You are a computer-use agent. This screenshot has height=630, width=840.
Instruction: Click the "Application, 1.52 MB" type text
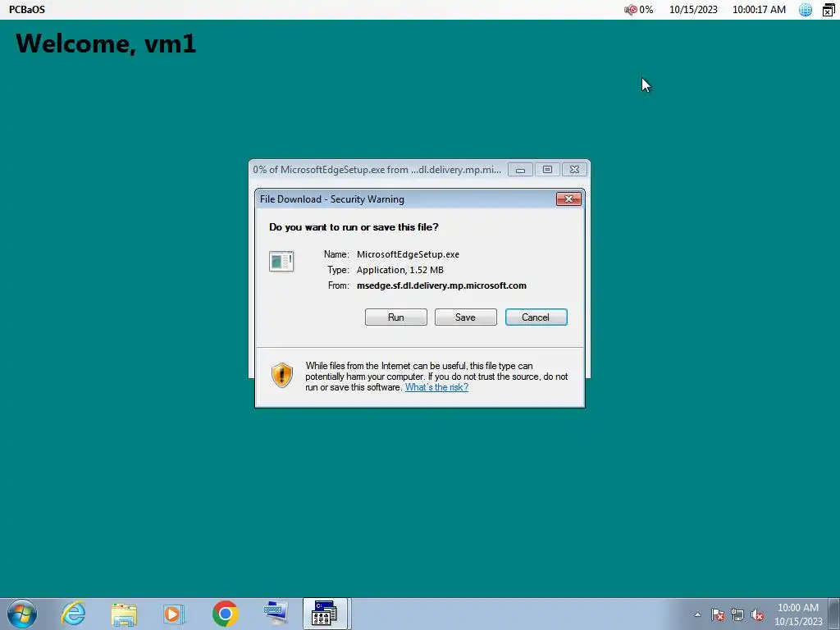(x=400, y=270)
